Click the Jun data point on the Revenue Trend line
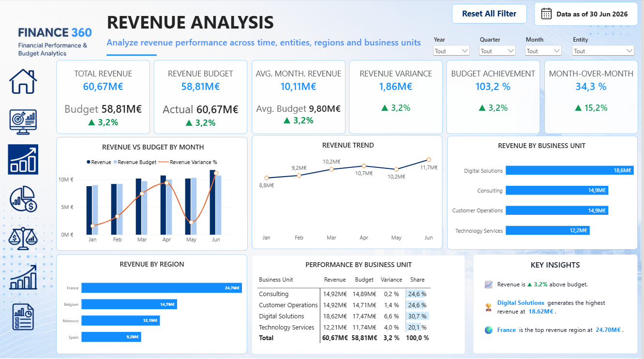The image size is (644, 359). (x=429, y=160)
